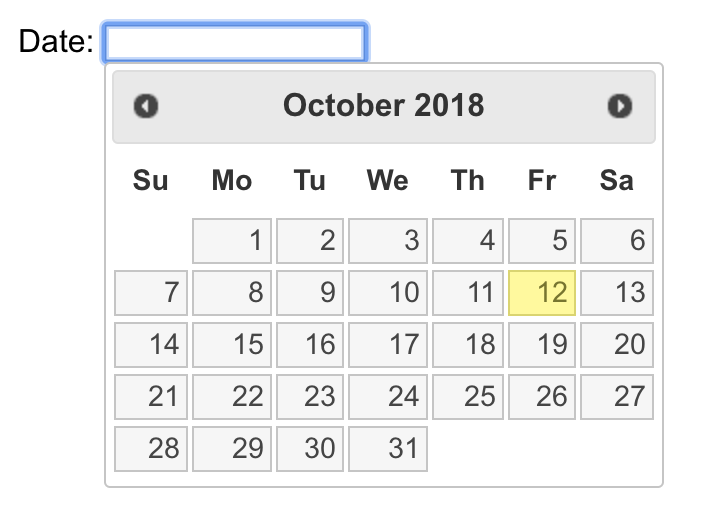Screen dimensions: 704x532
Task: Select highlighted date October 12
Action: coord(542,293)
